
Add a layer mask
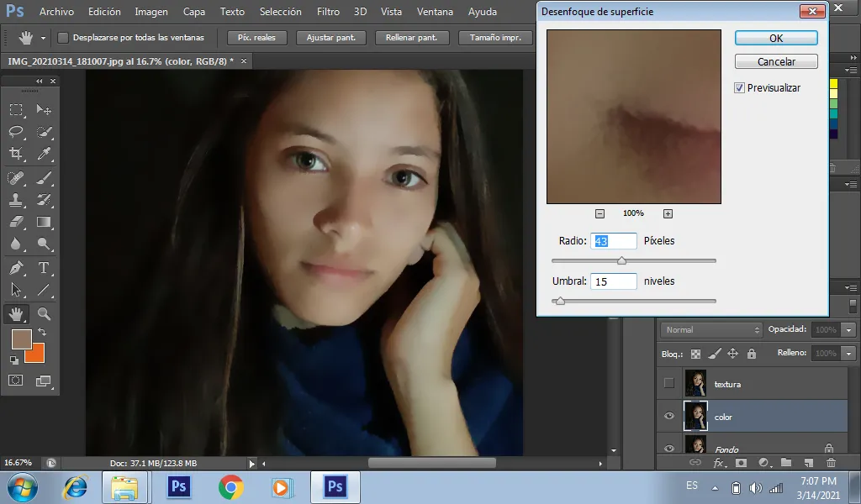pos(741,463)
